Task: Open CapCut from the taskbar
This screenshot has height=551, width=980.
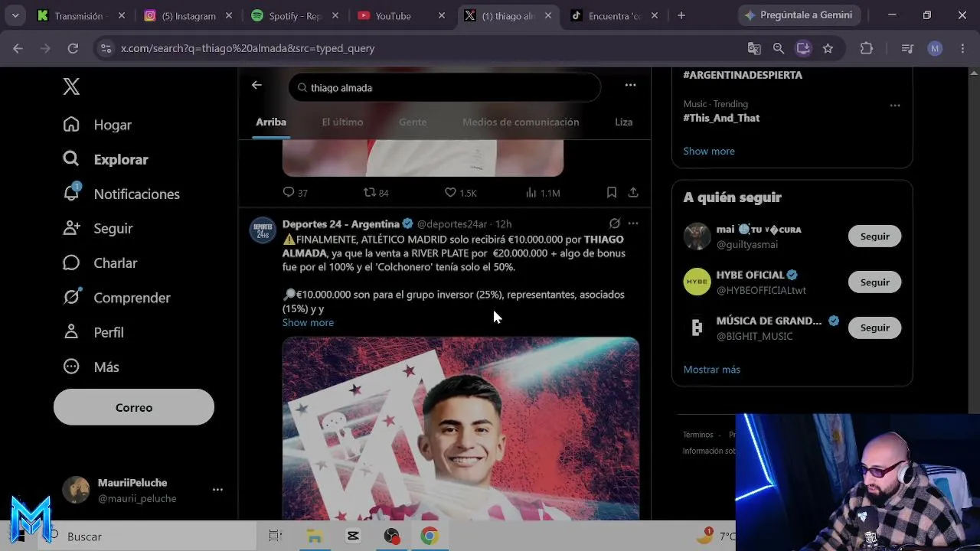Action: [x=353, y=536]
